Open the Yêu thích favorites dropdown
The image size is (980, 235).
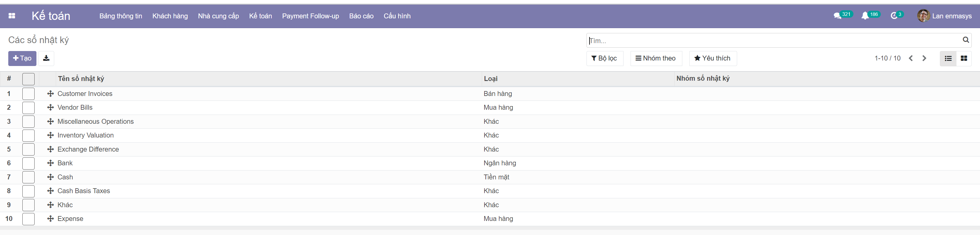(x=713, y=58)
